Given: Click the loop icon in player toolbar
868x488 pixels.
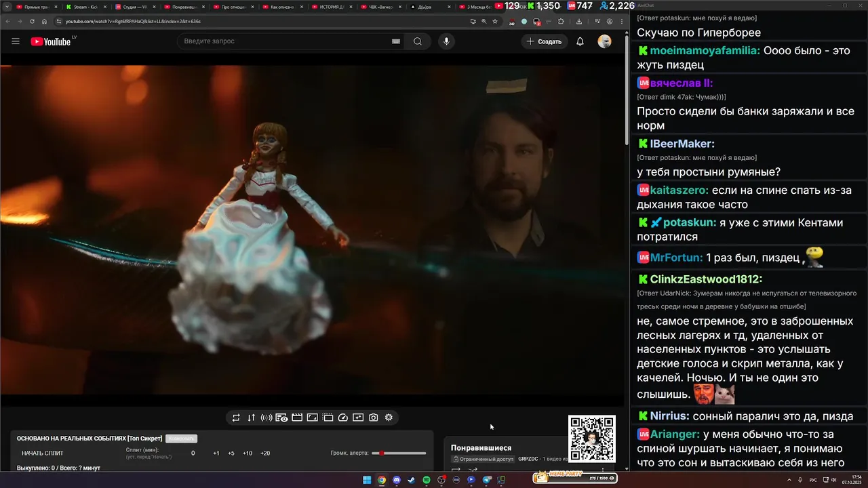Looking at the screenshot, I should 236,418.
